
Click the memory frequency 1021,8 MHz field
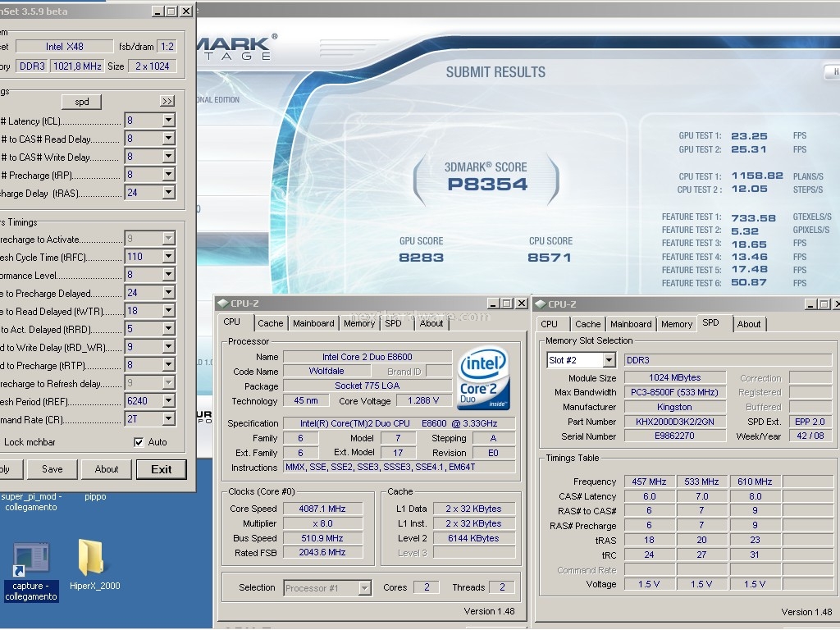[x=77, y=66]
